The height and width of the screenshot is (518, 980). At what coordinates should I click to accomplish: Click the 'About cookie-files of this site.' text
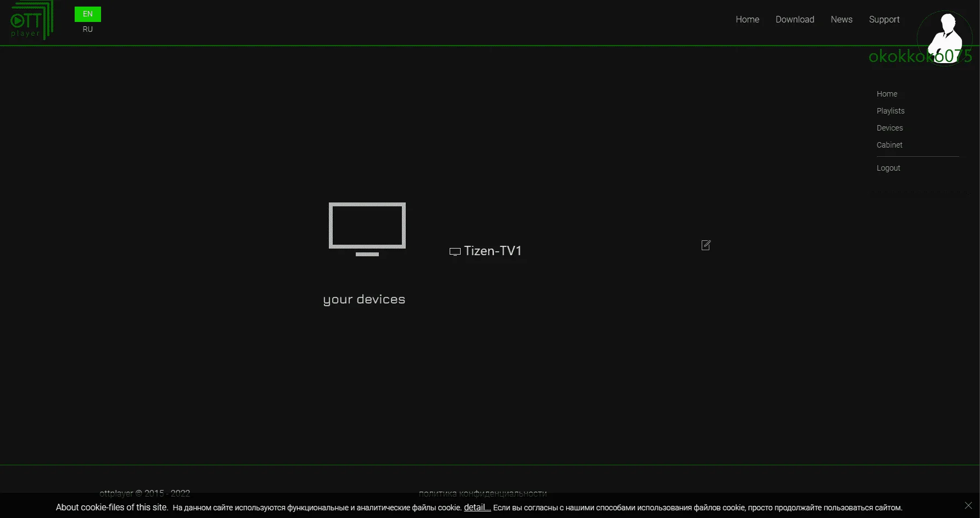112,507
